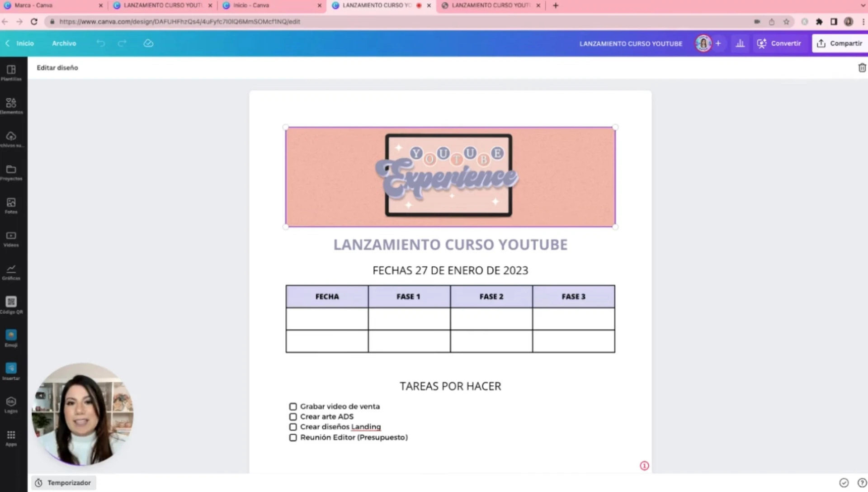868x492 pixels.
Task: Open the help question mark icon
Action: point(862,483)
